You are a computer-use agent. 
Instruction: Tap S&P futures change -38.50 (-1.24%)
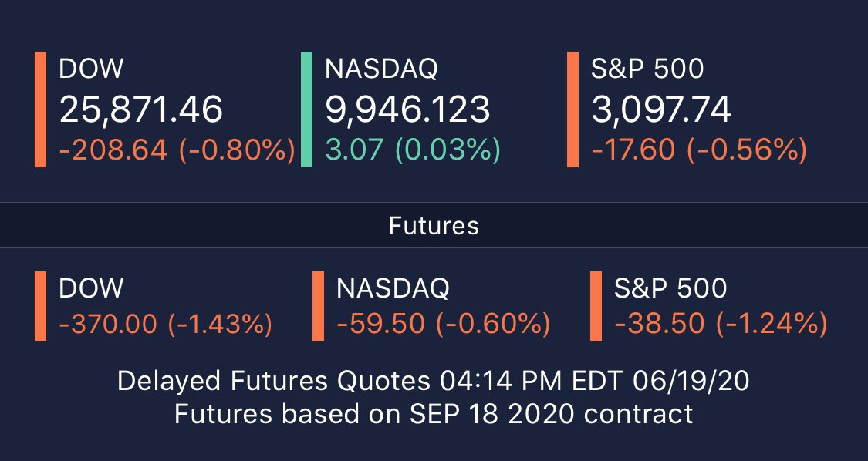[721, 324]
